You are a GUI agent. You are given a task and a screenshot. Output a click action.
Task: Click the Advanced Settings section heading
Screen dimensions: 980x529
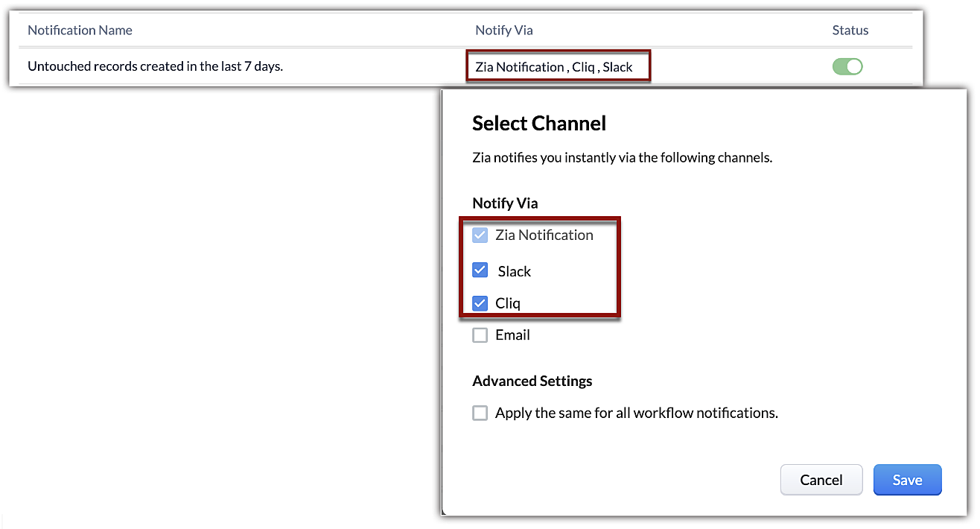tap(532, 381)
